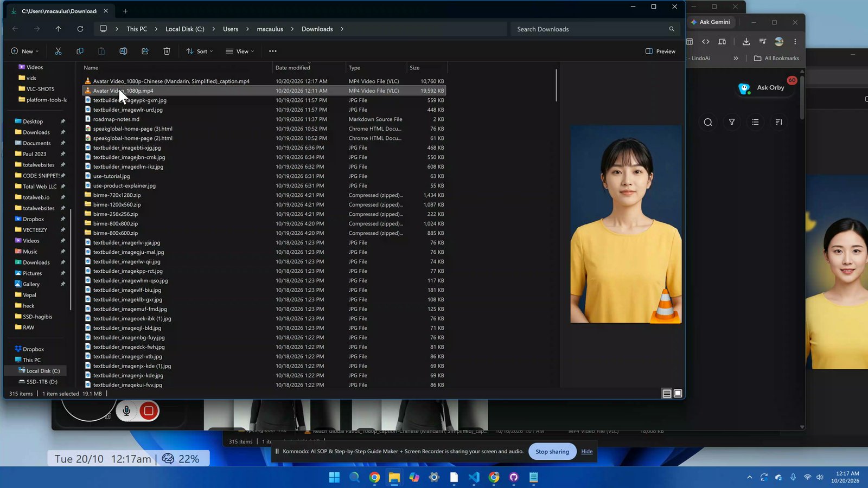Expand the chevron after macaulus breadcrumb
Screen dimensions: 868x488
(x=292, y=29)
